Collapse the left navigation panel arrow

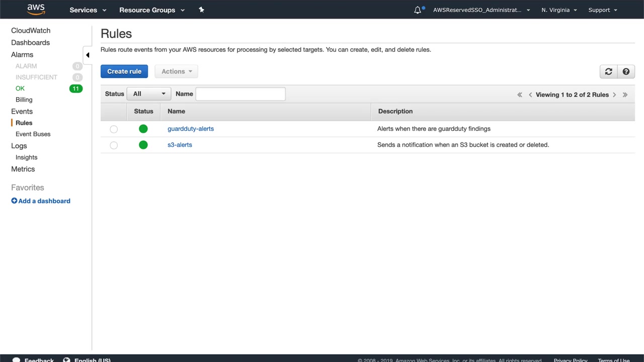click(x=88, y=55)
